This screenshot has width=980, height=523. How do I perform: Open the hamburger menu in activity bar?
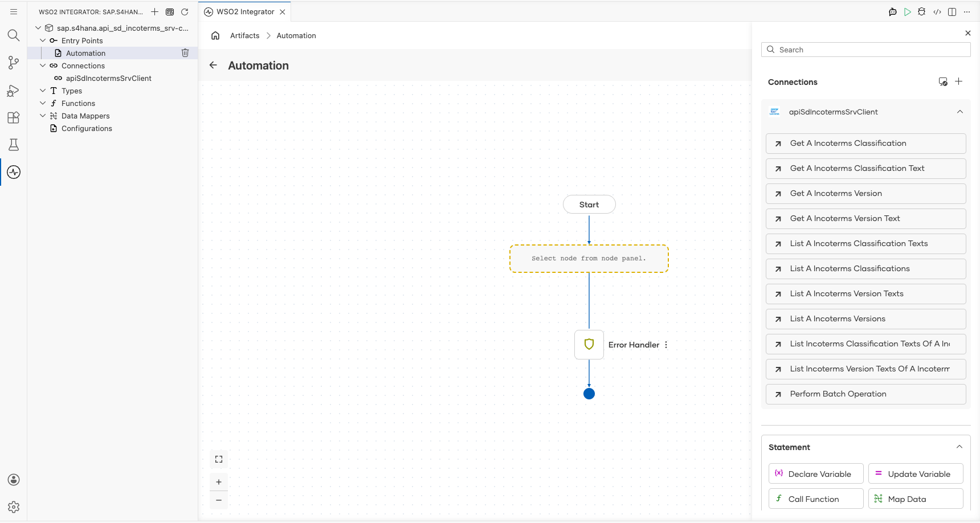[14, 11]
